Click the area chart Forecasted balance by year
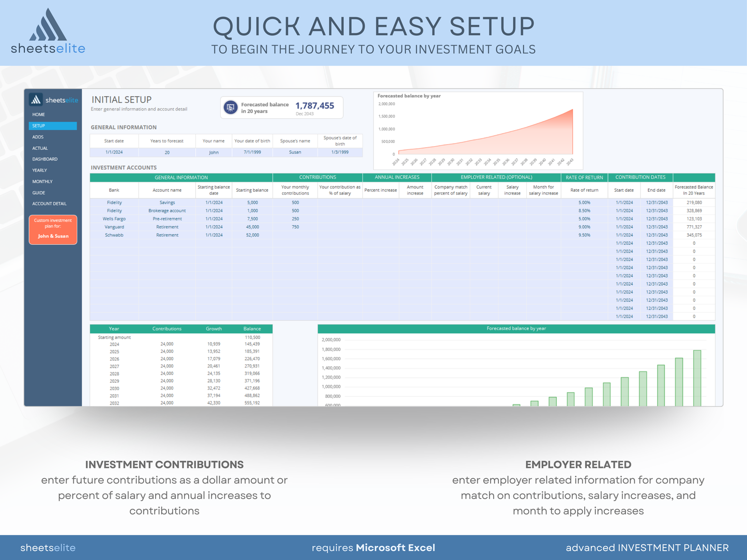The width and height of the screenshot is (747, 560). (x=478, y=131)
